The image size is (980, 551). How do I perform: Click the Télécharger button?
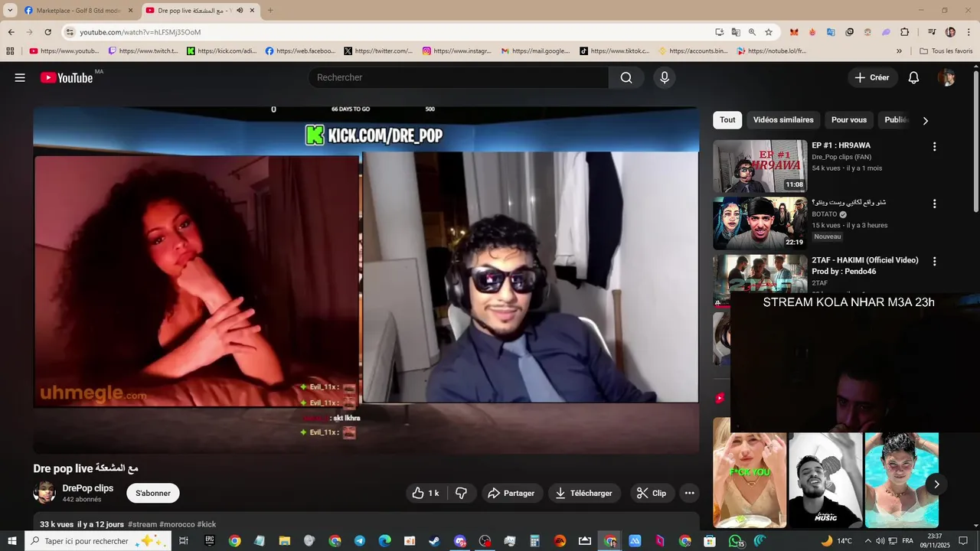(x=584, y=494)
